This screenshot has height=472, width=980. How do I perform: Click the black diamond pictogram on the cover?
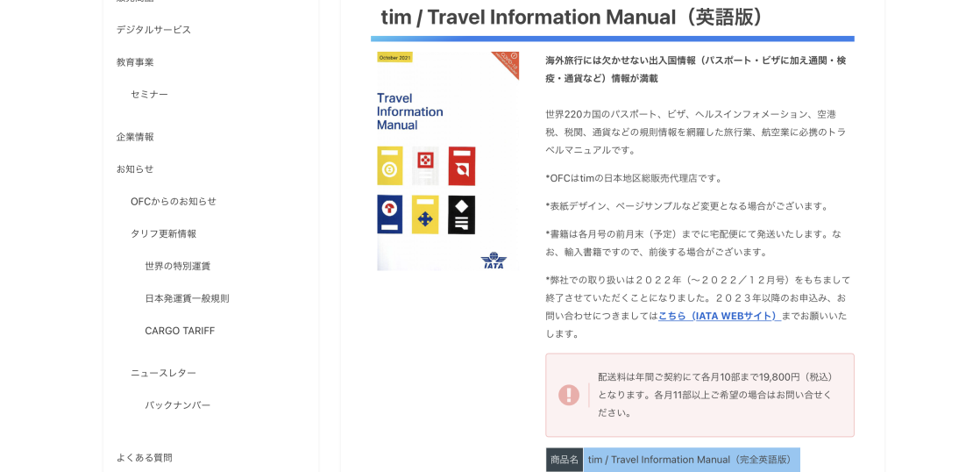coord(461,214)
